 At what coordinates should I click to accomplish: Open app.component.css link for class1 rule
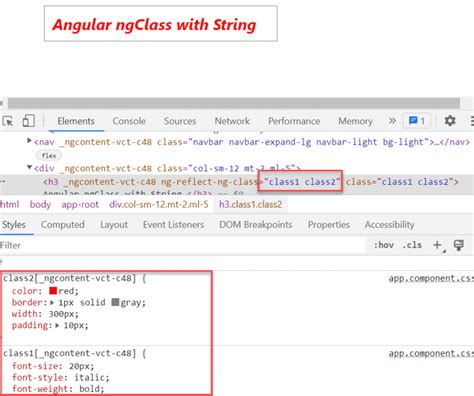(x=431, y=353)
